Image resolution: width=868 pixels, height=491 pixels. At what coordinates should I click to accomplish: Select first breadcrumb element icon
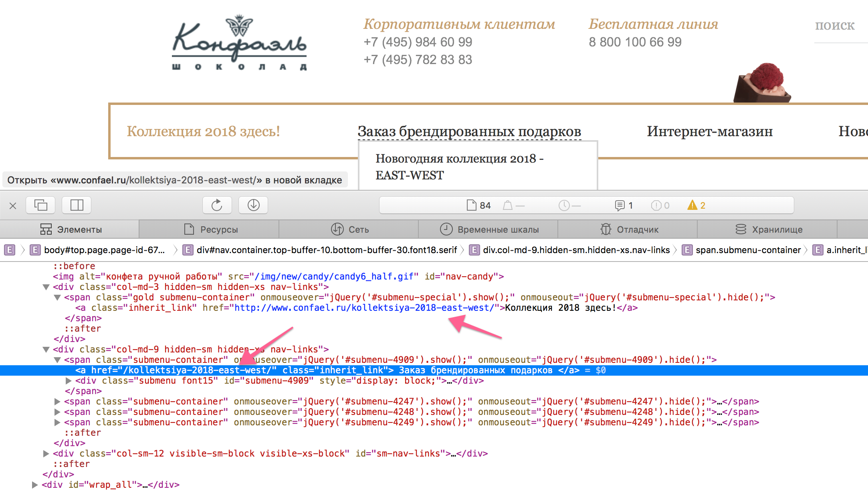point(10,250)
